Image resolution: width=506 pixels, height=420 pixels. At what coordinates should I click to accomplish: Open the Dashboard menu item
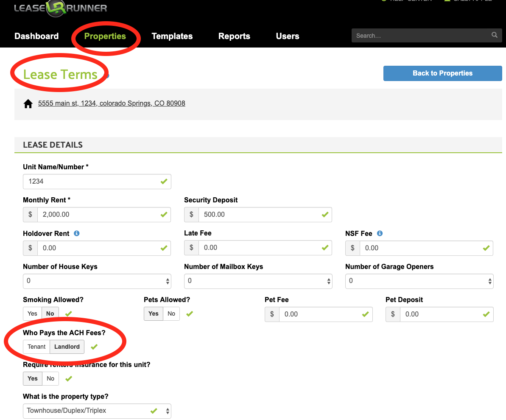(x=36, y=36)
